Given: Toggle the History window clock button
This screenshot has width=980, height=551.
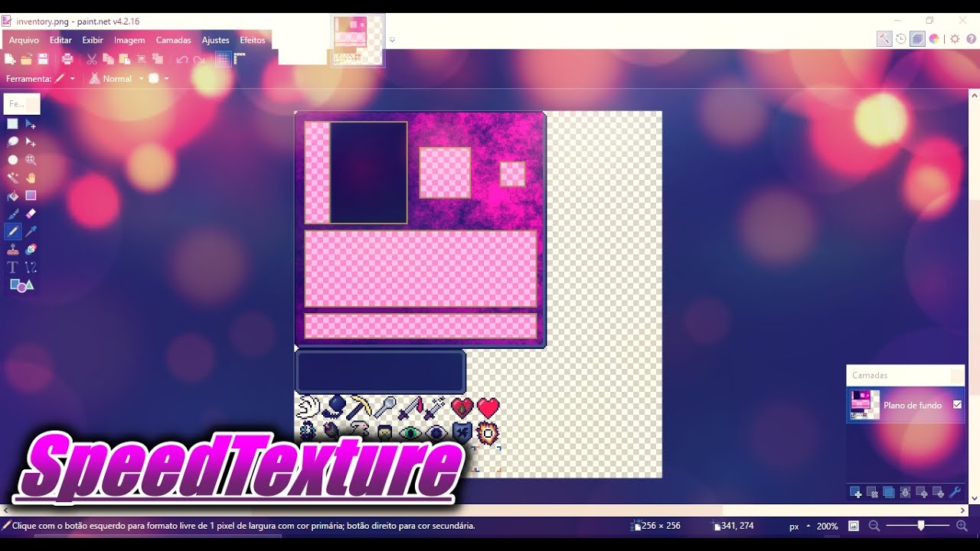Looking at the screenshot, I should tap(901, 39).
